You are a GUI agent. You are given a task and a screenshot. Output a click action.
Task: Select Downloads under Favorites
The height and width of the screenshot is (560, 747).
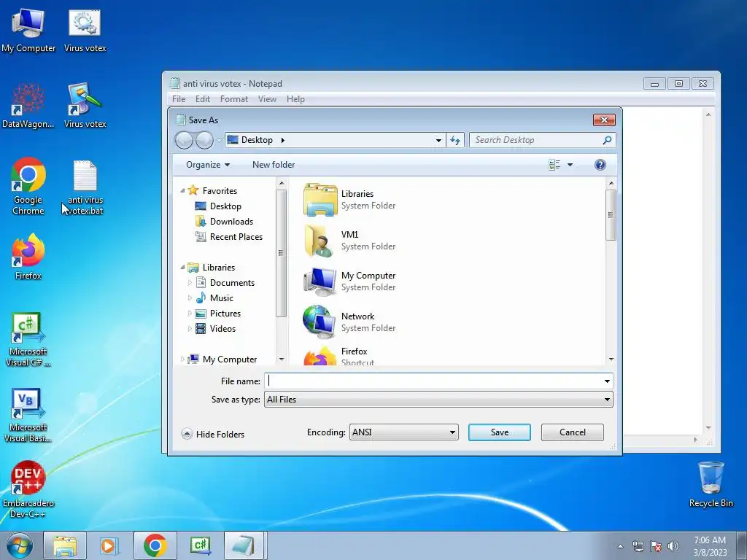tap(224, 222)
